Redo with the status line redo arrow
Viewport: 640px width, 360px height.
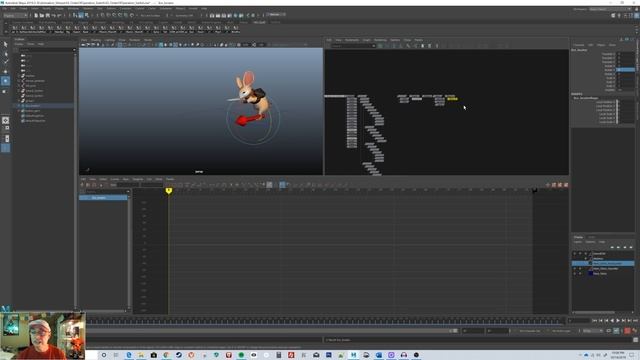coord(59,15)
